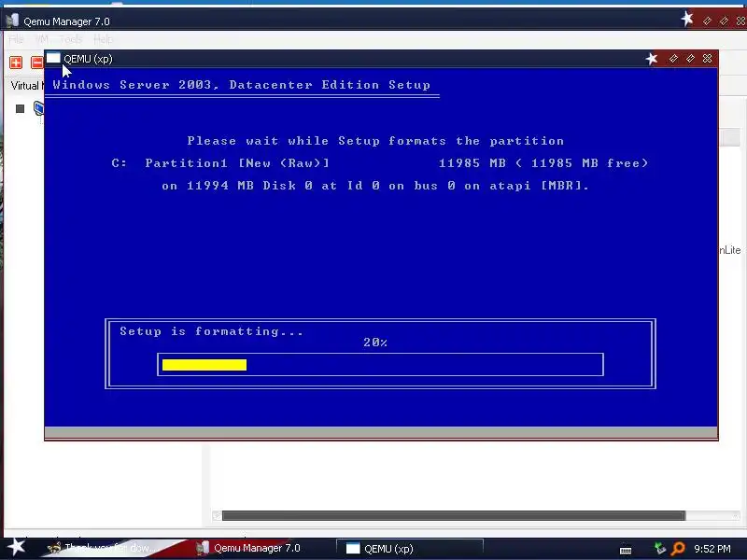Image resolution: width=747 pixels, height=560 pixels.
Task: Open the File menu in Qemu Manager
Action: pyautogui.click(x=16, y=39)
